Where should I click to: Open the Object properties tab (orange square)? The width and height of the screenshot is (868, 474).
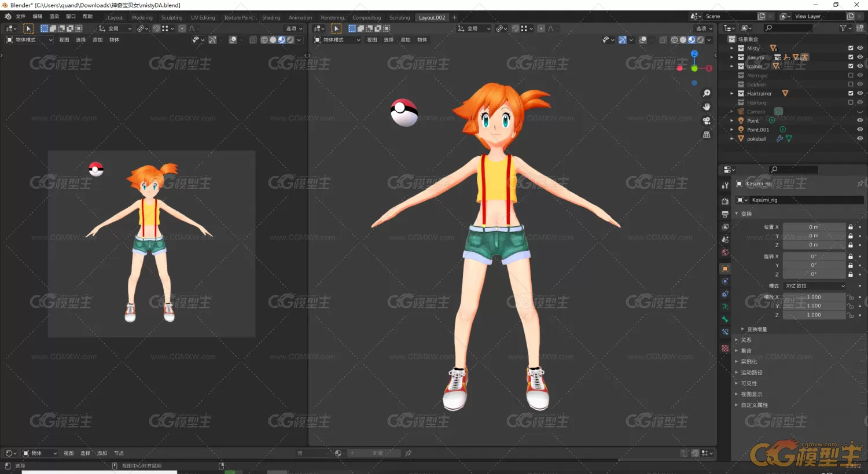pyautogui.click(x=725, y=269)
